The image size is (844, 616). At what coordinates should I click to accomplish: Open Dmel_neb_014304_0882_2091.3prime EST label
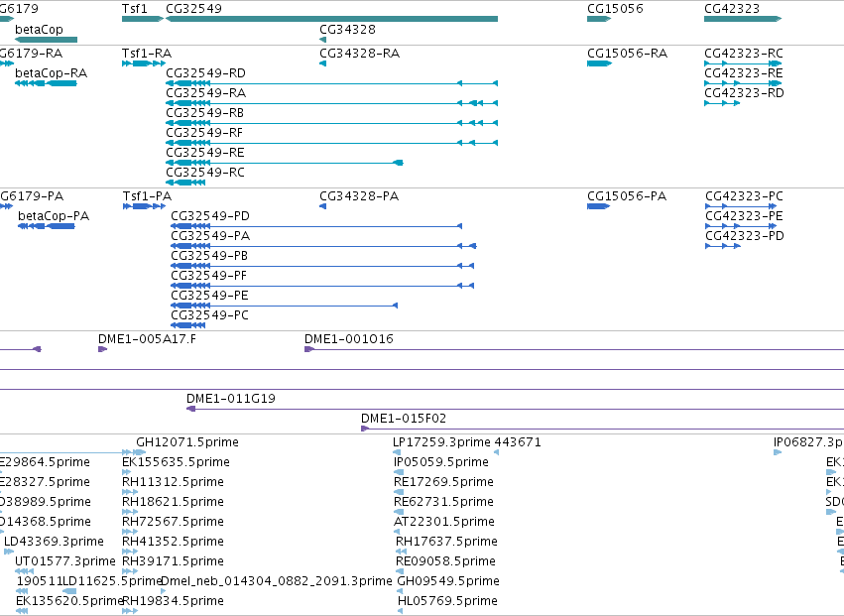coord(277,581)
